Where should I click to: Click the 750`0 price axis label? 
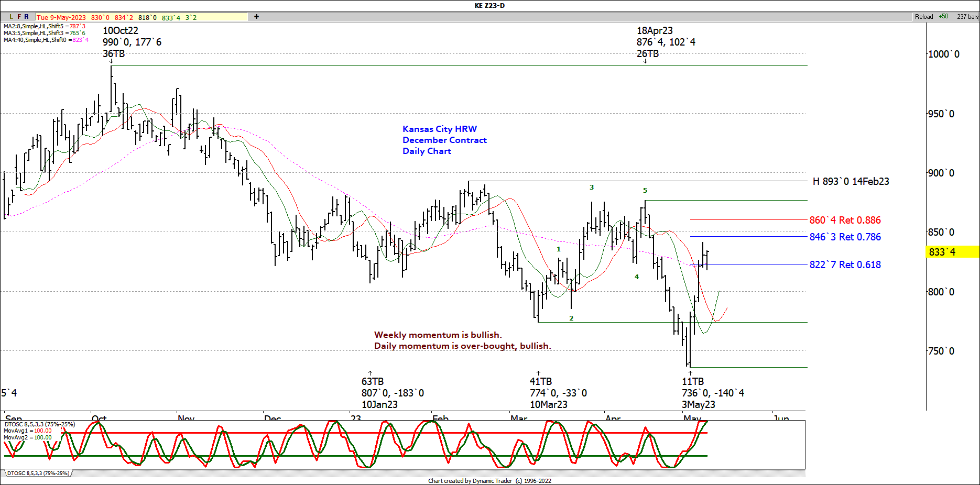point(941,351)
